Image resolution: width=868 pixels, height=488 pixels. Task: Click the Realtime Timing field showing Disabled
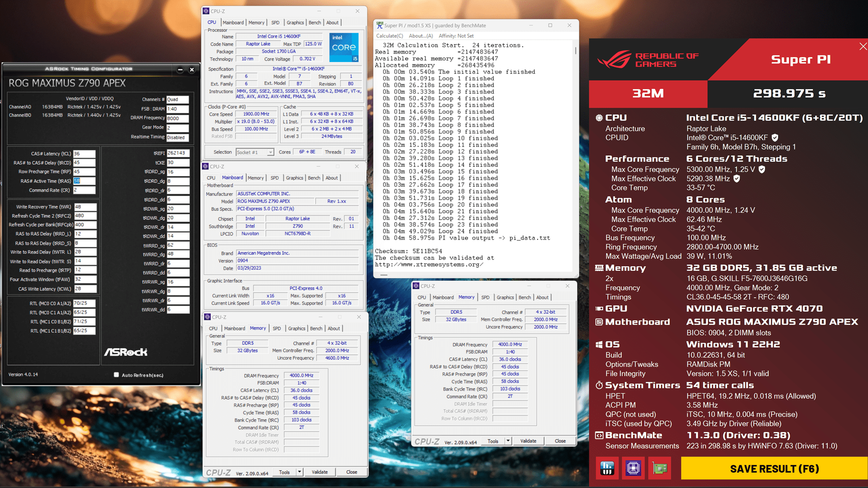[x=178, y=137]
